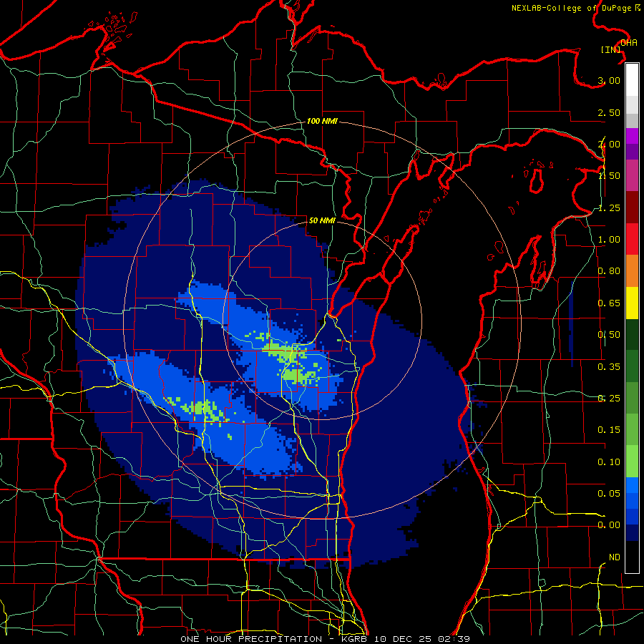Click the 1.00 legend value
Image resolution: width=644 pixels, height=644 pixels.
[x=609, y=240]
